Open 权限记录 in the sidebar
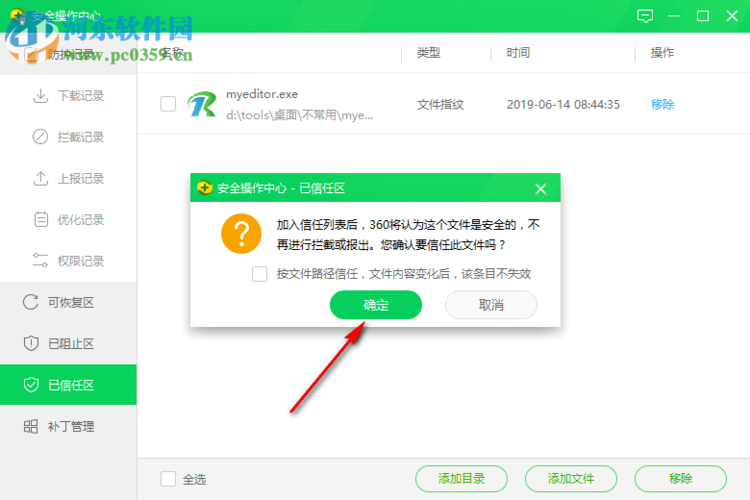This screenshot has height=500, width=750. [68, 261]
